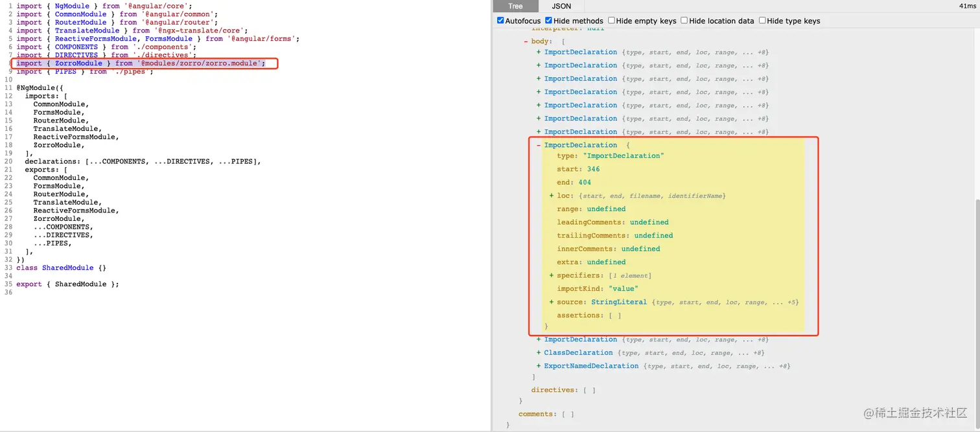980x432 pixels.
Task: Click NgModule in code line 1
Action: click(72, 6)
